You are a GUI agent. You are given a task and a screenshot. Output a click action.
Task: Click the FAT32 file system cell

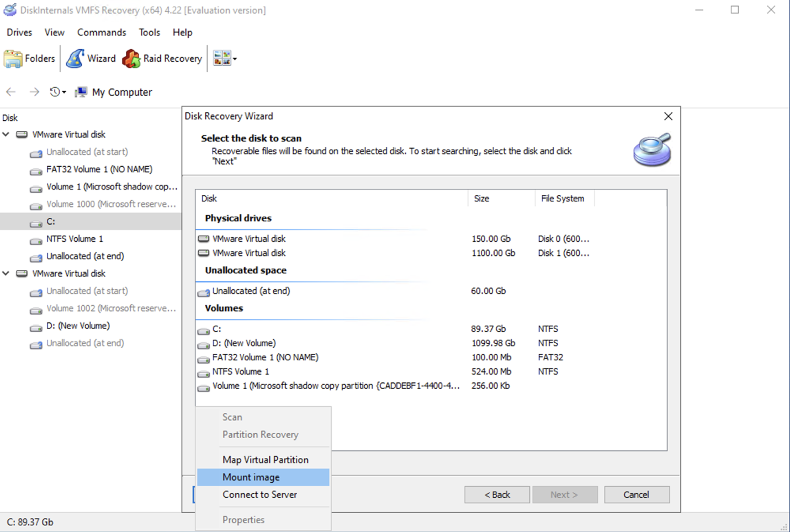tap(550, 358)
